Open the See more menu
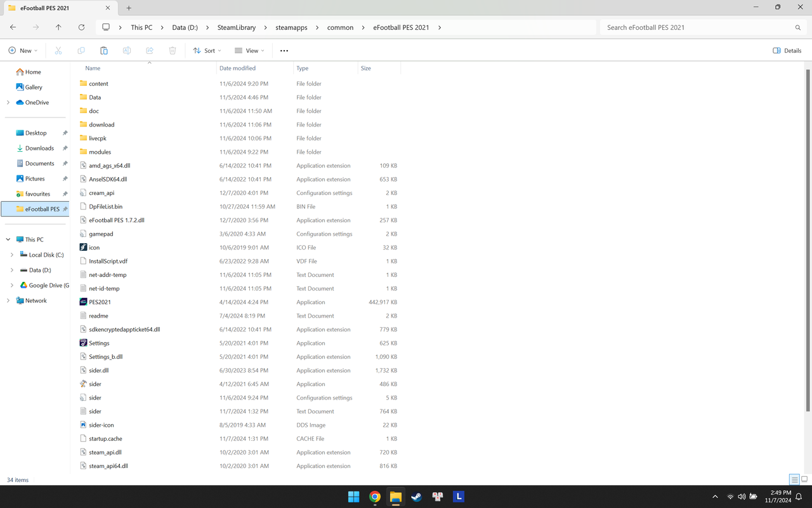Image resolution: width=812 pixels, height=508 pixels. (x=284, y=50)
